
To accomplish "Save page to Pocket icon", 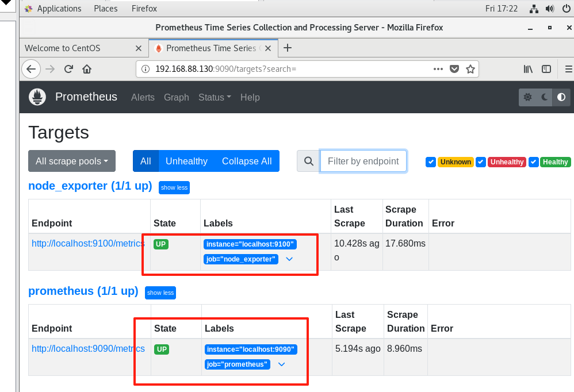I will [x=454, y=69].
